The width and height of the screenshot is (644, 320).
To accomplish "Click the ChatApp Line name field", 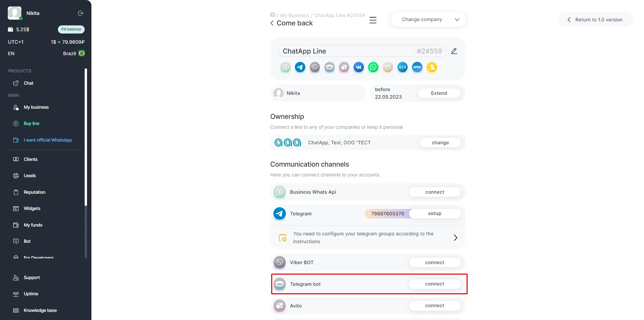I will point(345,51).
